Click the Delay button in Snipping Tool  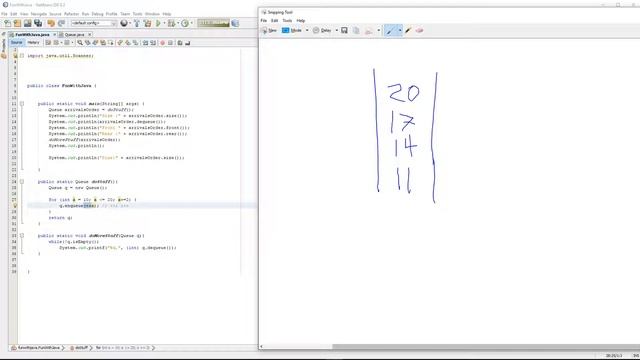pos(322,31)
